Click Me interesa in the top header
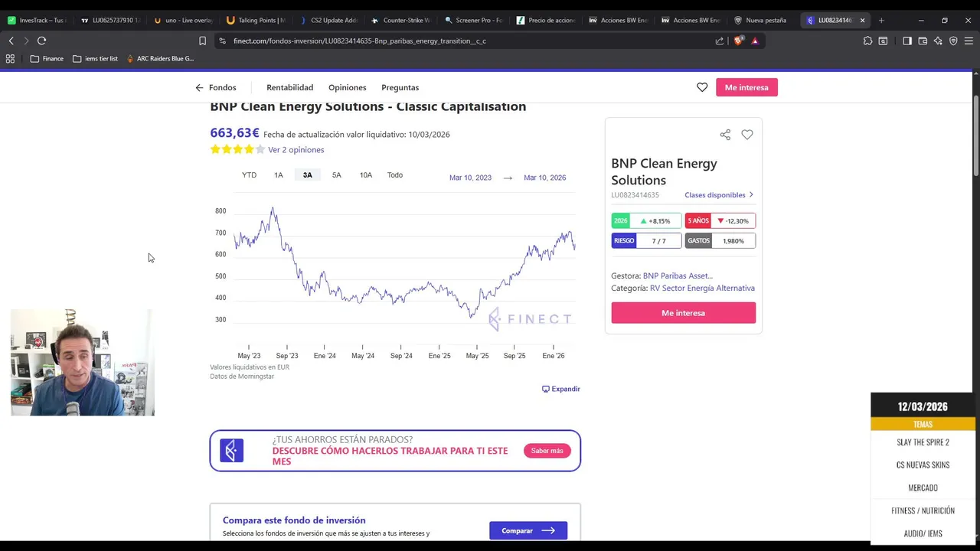The height and width of the screenshot is (551, 980). coord(746,87)
